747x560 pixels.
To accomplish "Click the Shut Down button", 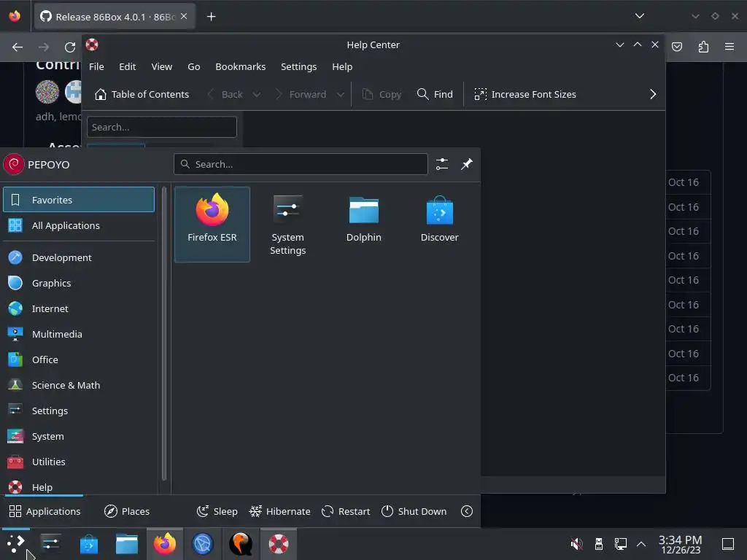I will click(x=414, y=511).
